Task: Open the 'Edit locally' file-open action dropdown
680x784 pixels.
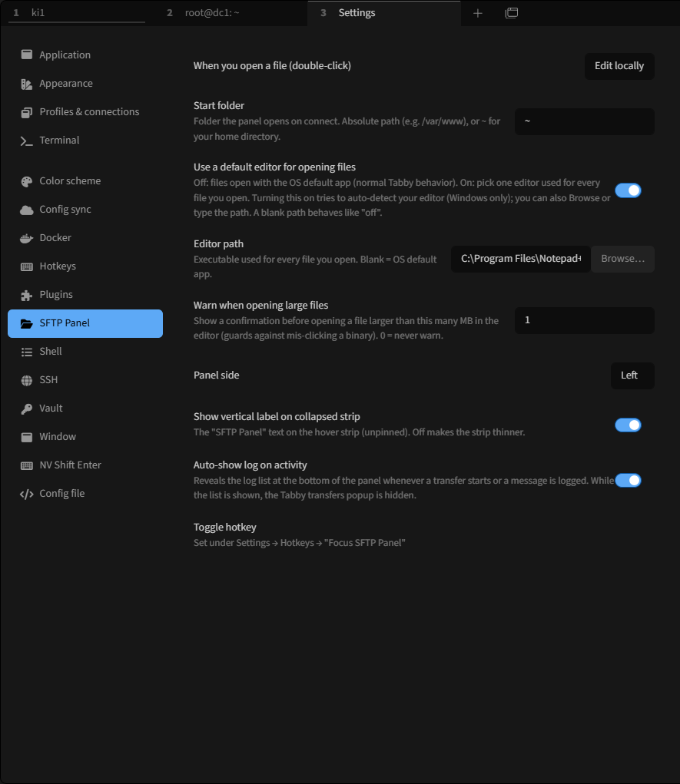Action: point(619,66)
